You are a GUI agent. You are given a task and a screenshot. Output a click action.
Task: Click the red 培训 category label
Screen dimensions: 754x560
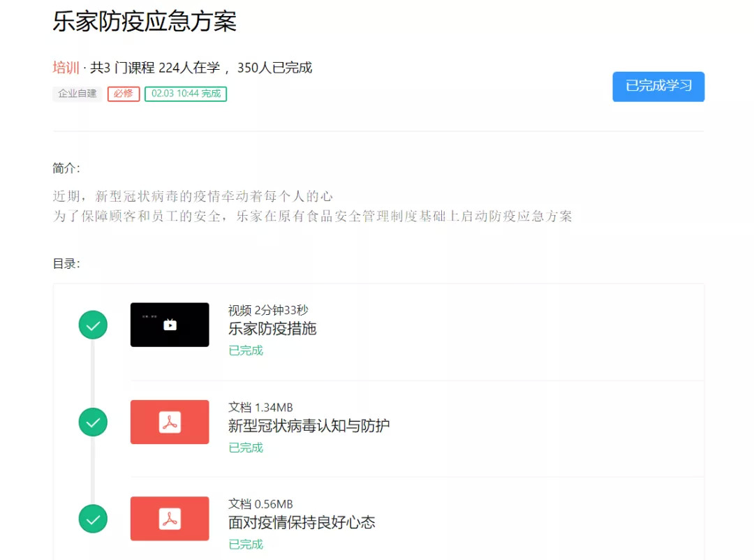[66, 68]
